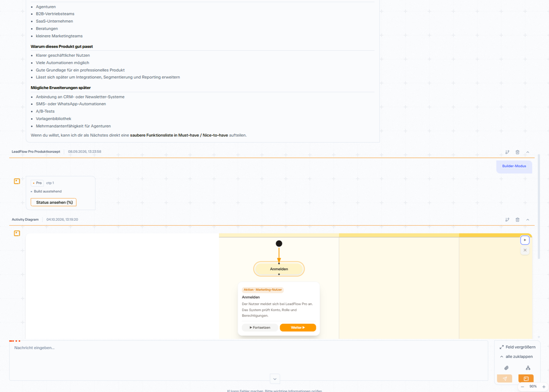Click Anbindung an CRM- oder Newsletter-Systeme item
The width and height of the screenshot is (549, 392).
(x=80, y=97)
